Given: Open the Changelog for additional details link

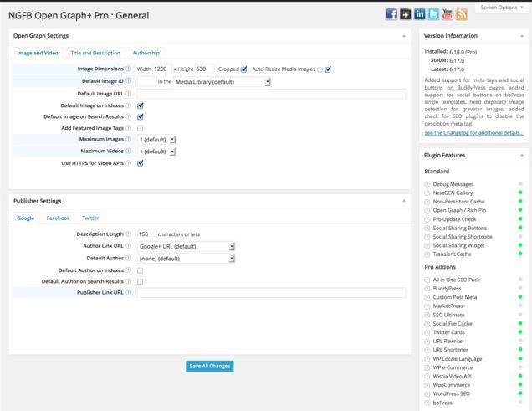Looking at the screenshot, I should [x=473, y=133].
